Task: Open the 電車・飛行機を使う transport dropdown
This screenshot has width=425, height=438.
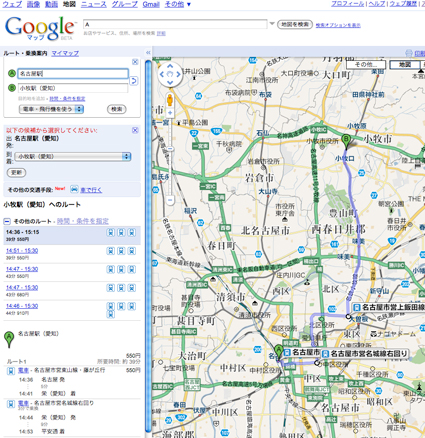Action: pyautogui.click(x=51, y=109)
